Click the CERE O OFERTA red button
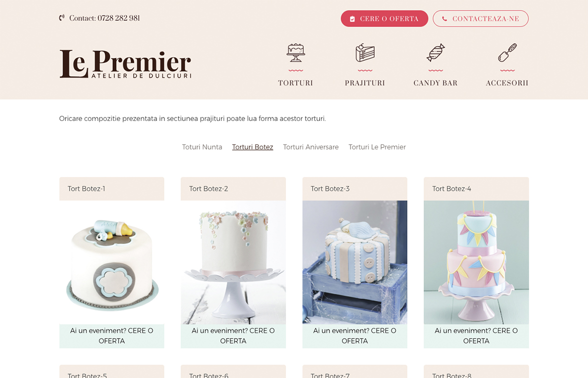Screen dimensions: 588x378 click(x=384, y=19)
